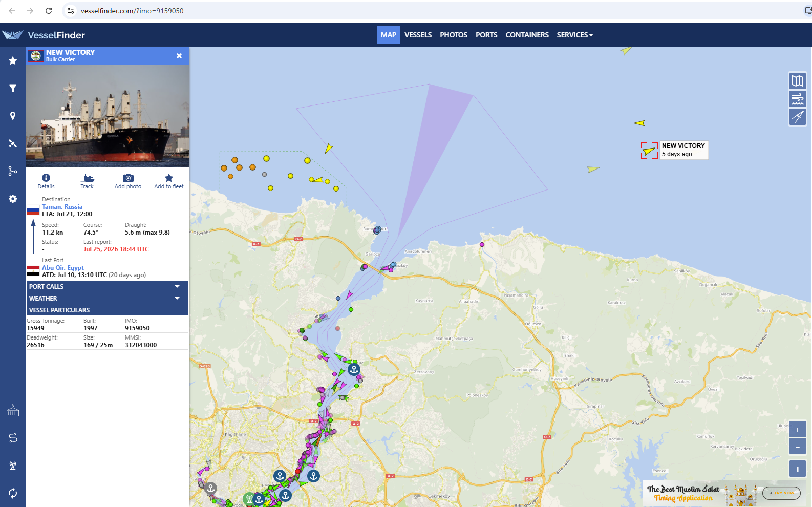
Task: Open the VESSELS menu item
Action: 418,35
